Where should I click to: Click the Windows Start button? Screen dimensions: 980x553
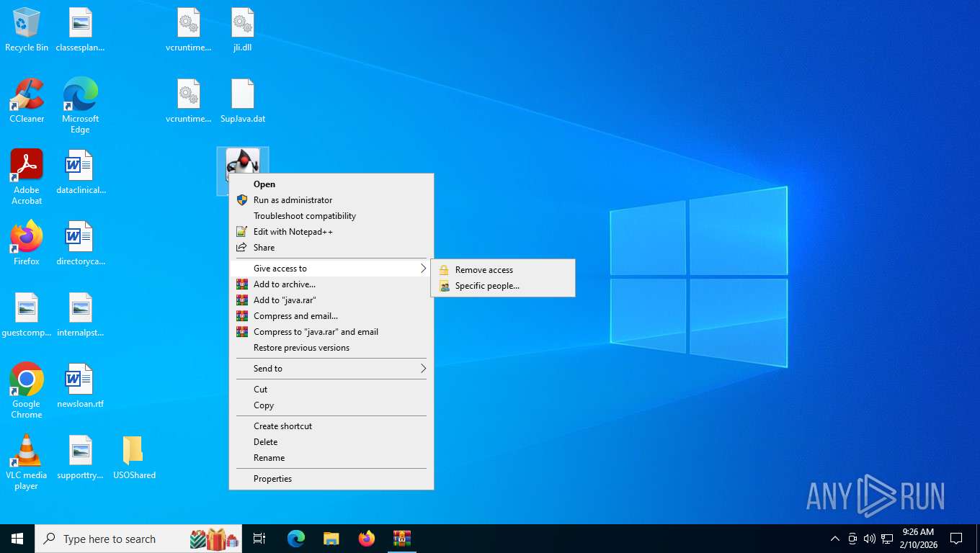click(17, 539)
